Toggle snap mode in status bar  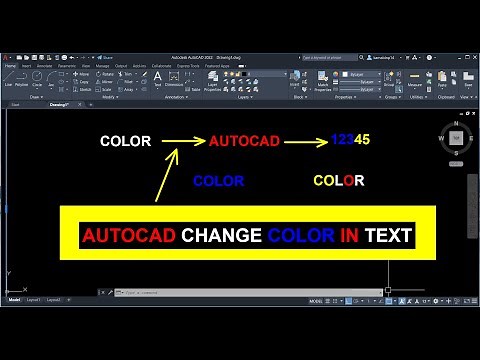tap(335, 301)
